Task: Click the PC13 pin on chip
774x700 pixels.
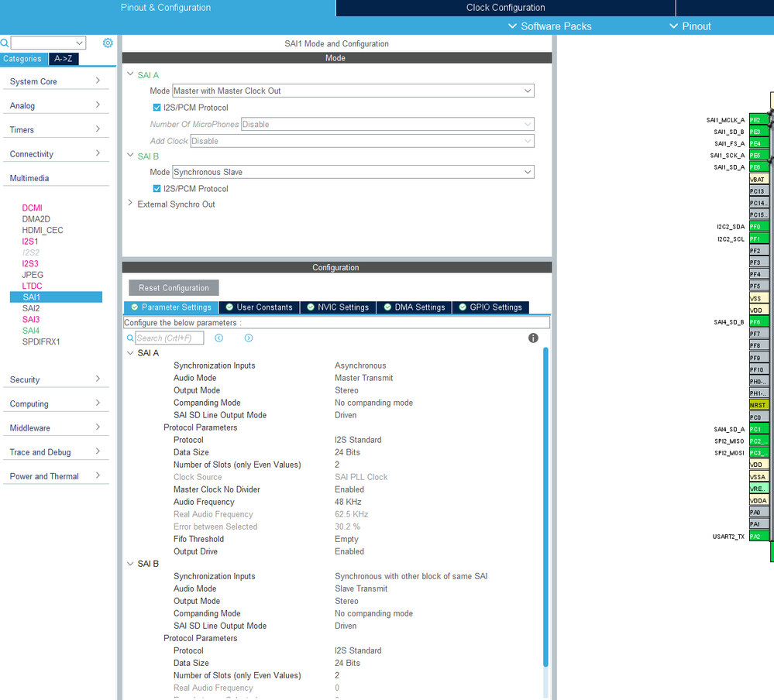Action: click(x=759, y=191)
